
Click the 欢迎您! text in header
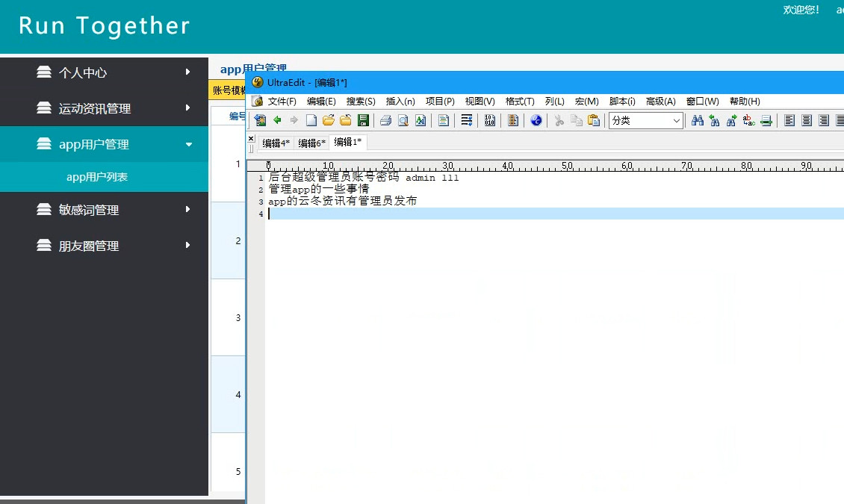[801, 10]
